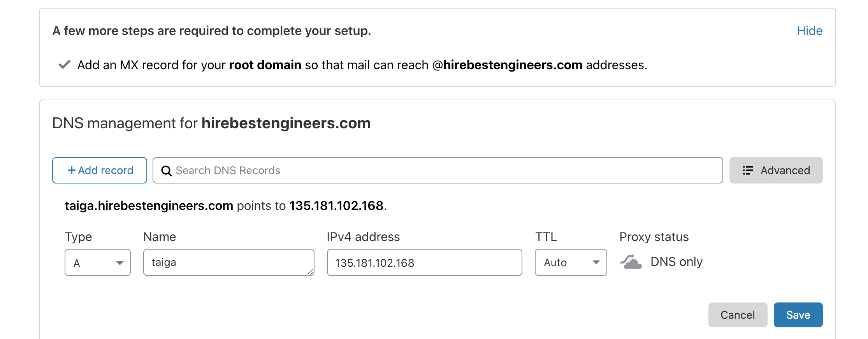Viewport: 868px width, 339px height.
Task: Open the TTL dropdown set to Auto
Action: (x=571, y=262)
